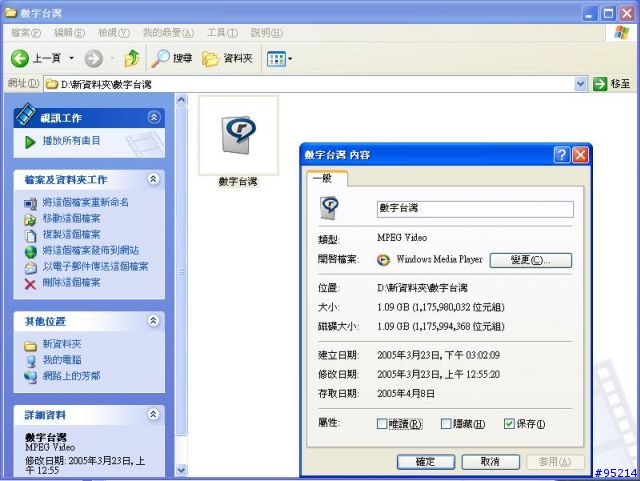Click the sidebar scroll up arrow
Viewport: 640px width, 481px height.
coord(182,99)
